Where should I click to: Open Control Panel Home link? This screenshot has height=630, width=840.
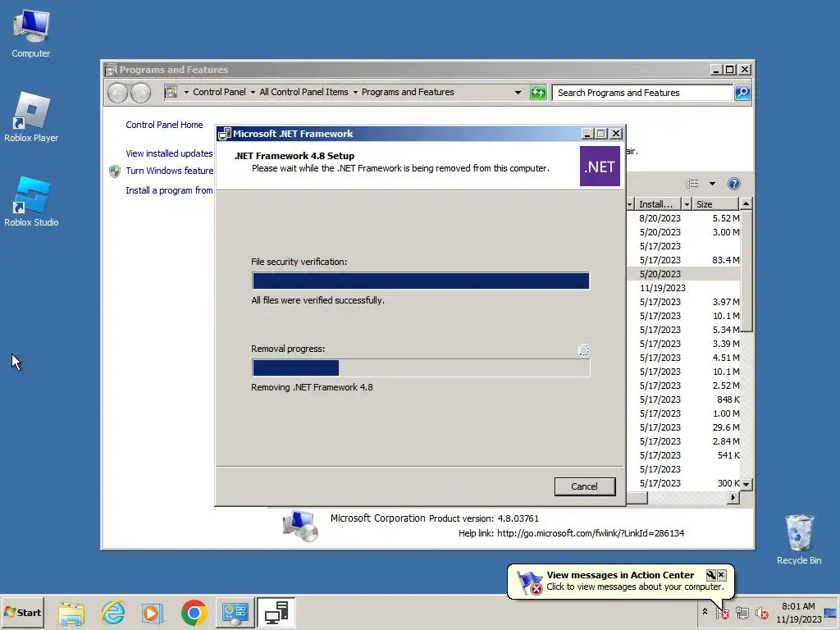pos(164,125)
